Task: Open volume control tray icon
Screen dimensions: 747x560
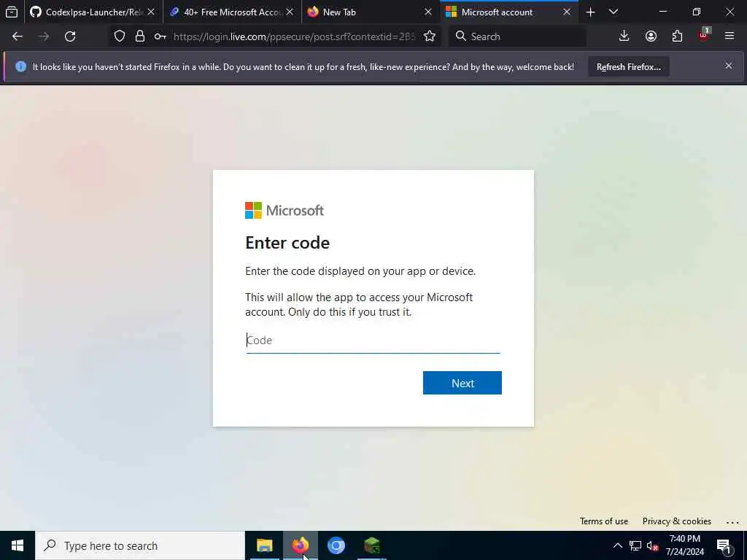Action: click(x=652, y=545)
